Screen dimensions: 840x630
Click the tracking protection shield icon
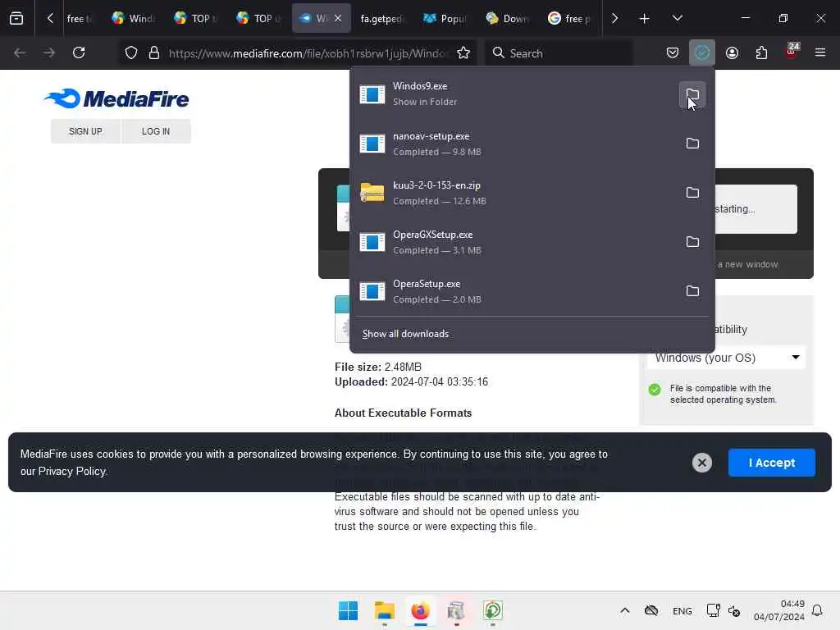pyautogui.click(x=131, y=53)
